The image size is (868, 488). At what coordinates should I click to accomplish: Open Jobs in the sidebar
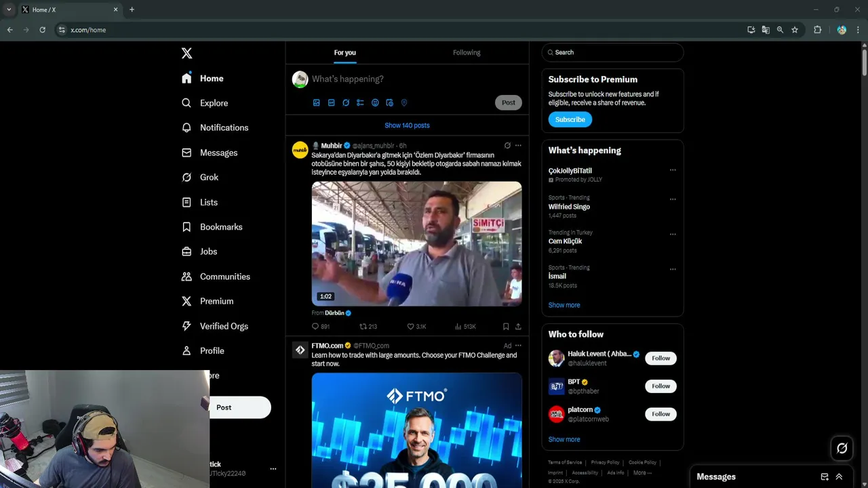199,251
